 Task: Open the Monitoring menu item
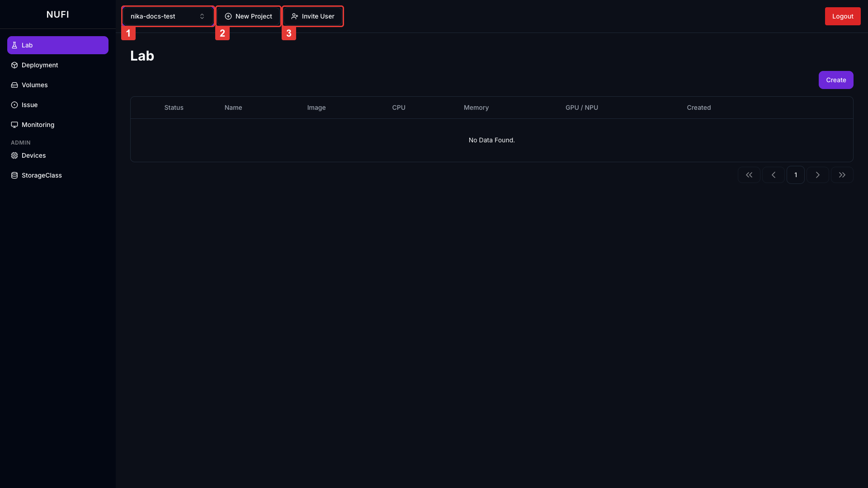38,125
